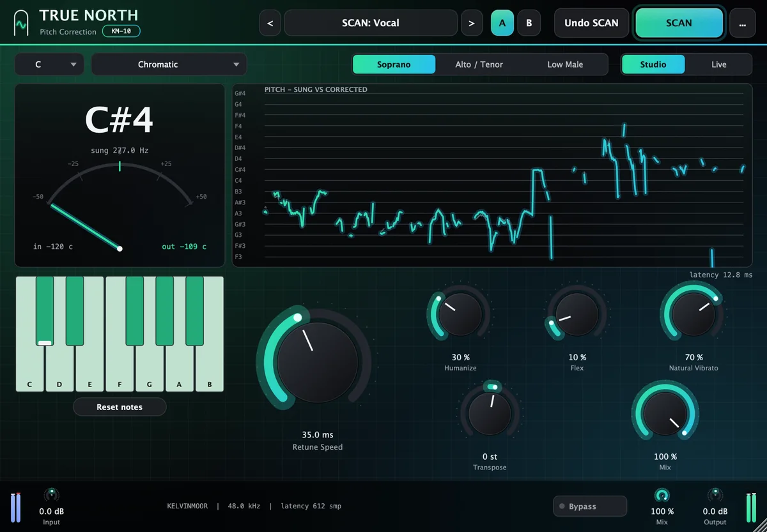
Task: Click the out −109 c readout
Action: 184,247
